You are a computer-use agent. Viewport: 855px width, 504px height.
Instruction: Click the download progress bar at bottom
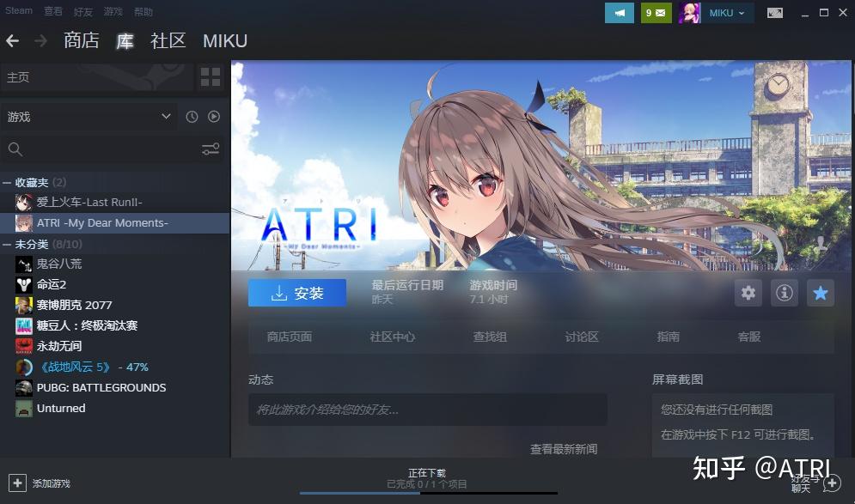[426, 493]
